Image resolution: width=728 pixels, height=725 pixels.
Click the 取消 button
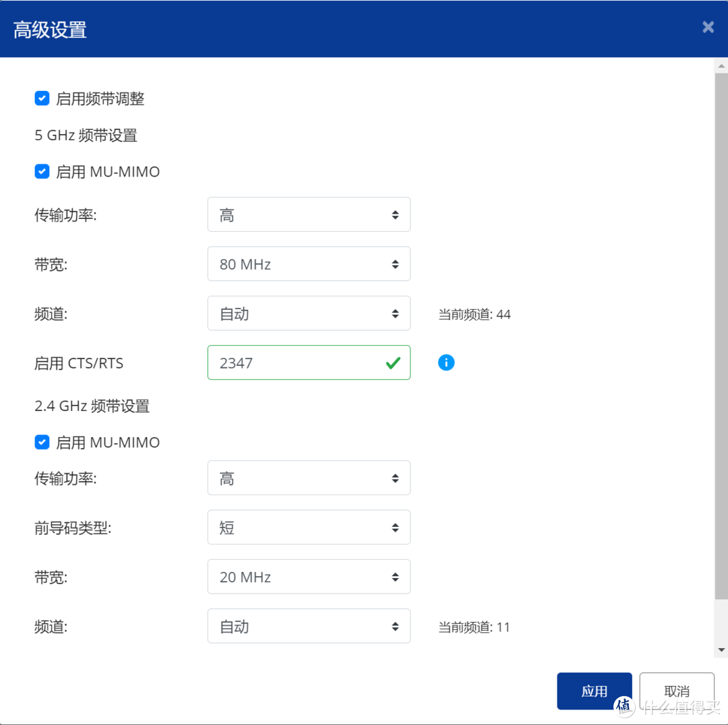pyautogui.click(x=677, y=691)
